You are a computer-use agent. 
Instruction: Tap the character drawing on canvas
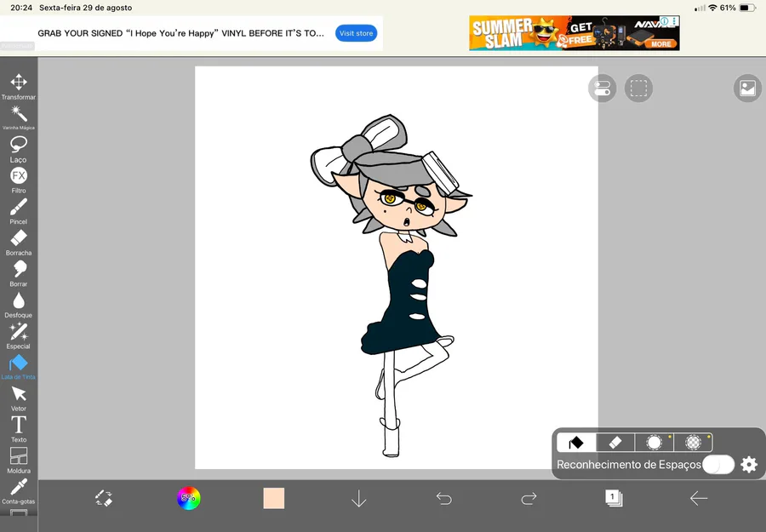tap(391, 286)
